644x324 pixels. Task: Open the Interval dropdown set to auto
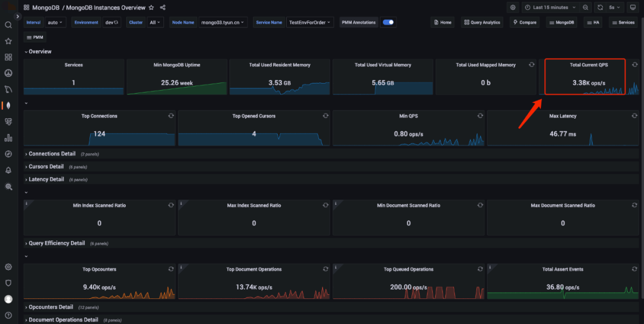[x=54, y=22]
